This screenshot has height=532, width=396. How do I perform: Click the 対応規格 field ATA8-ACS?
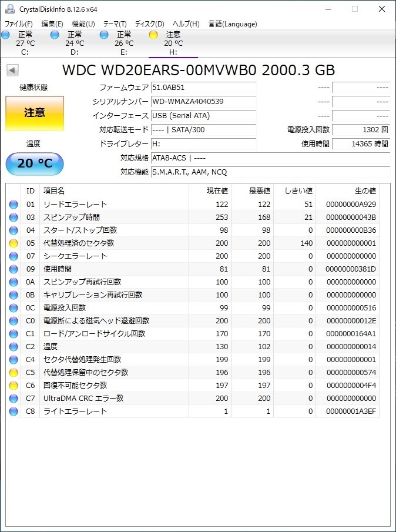point(270,158)
